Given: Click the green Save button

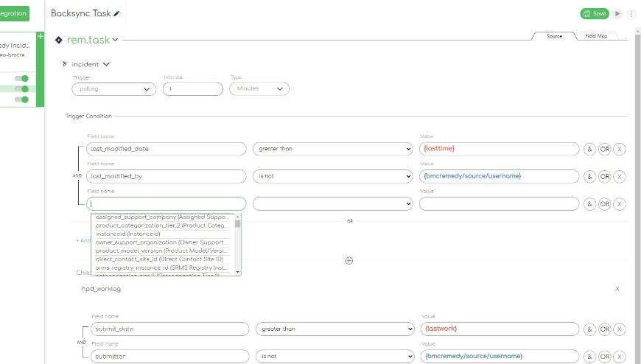Looking at the screenshot, I should (595, 13).
